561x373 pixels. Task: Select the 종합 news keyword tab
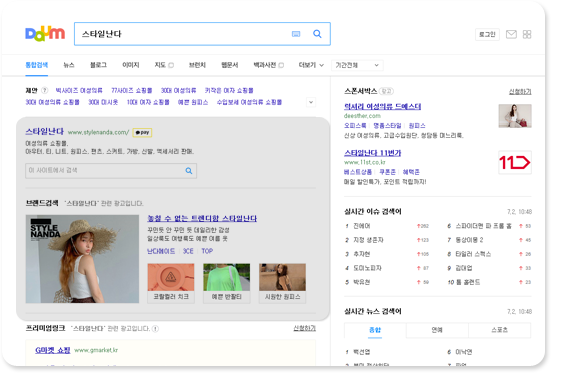click(375, 330)
